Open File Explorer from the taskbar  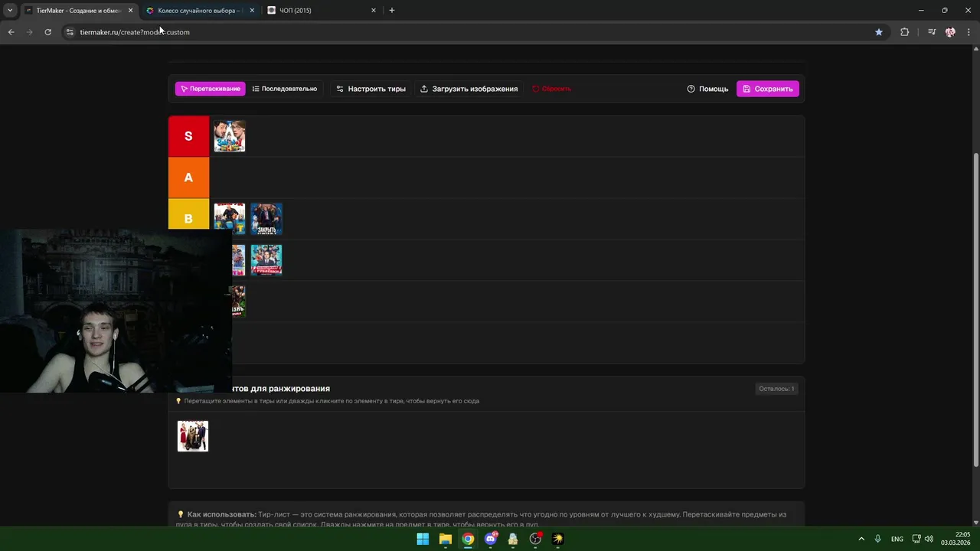click(x=446, y=539)
